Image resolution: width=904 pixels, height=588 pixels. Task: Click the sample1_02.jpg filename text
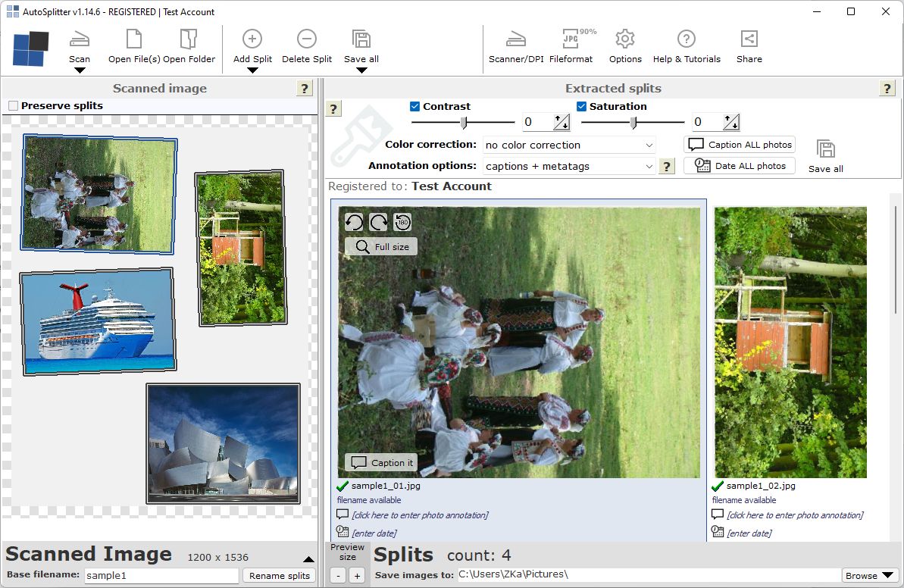[761, 486]
